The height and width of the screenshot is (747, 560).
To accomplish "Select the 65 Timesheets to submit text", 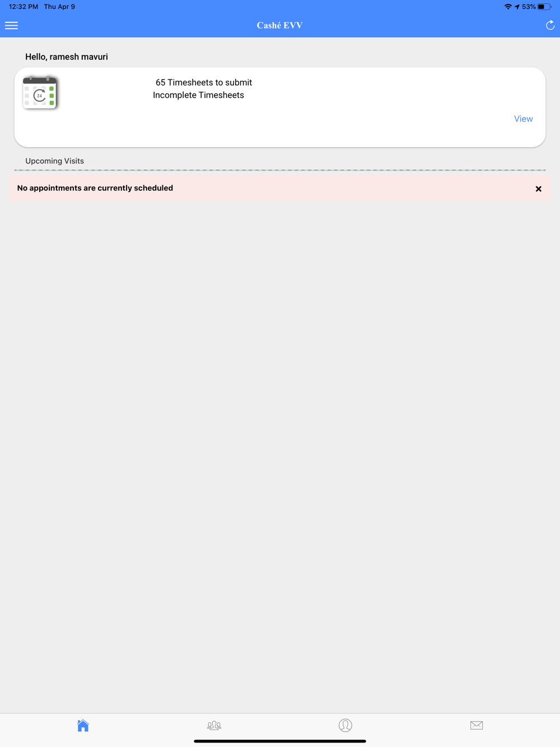I will [203, 82].
